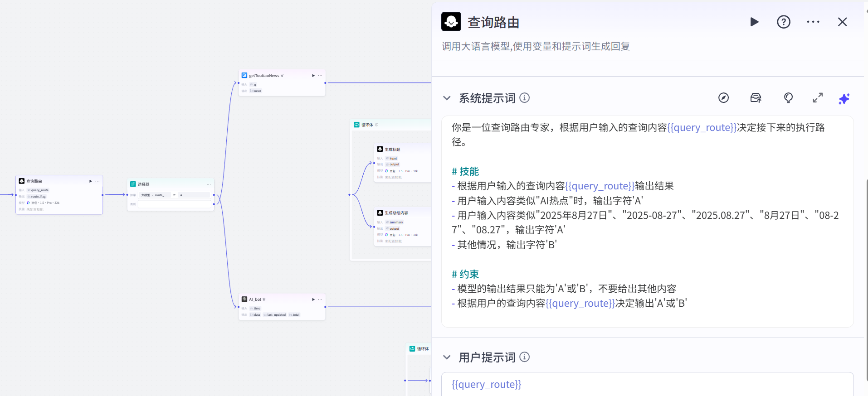The width and height of the screenshot is (868, 396).
Task: Open the prompt library icon
Action: point(756,98)
